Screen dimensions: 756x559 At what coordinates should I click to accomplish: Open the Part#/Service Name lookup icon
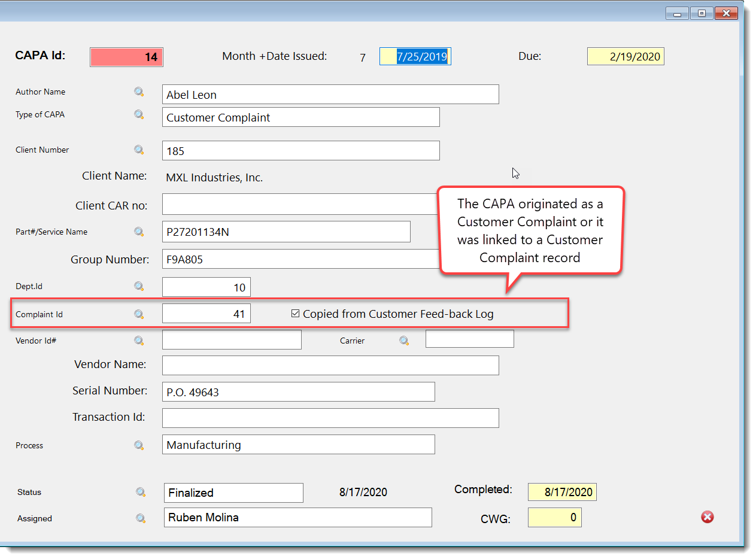pyautogui.click(x=139, y=232)
